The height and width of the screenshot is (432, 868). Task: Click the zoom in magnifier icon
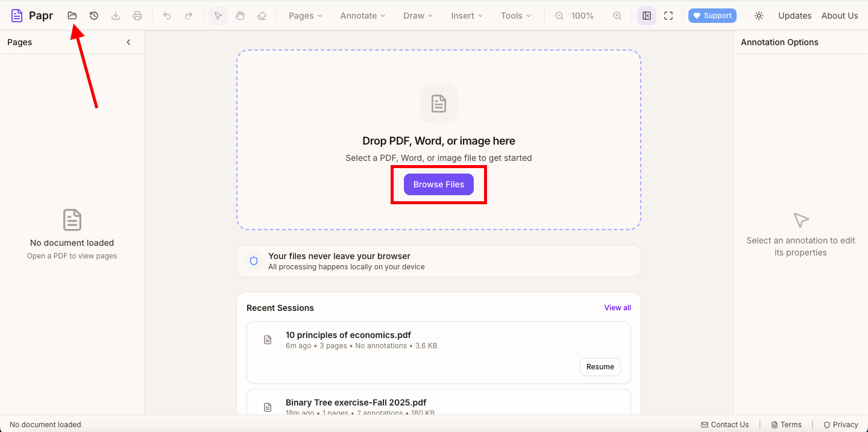[617, 16]
